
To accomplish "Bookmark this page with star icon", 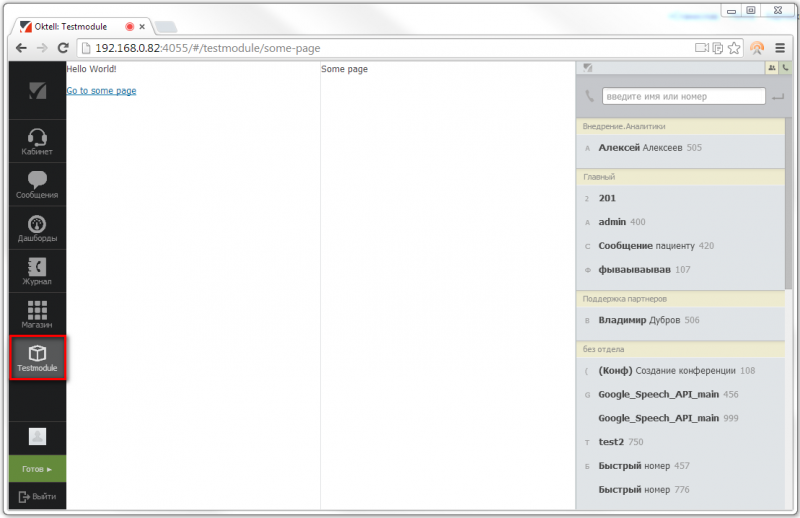I will (734, 47).
